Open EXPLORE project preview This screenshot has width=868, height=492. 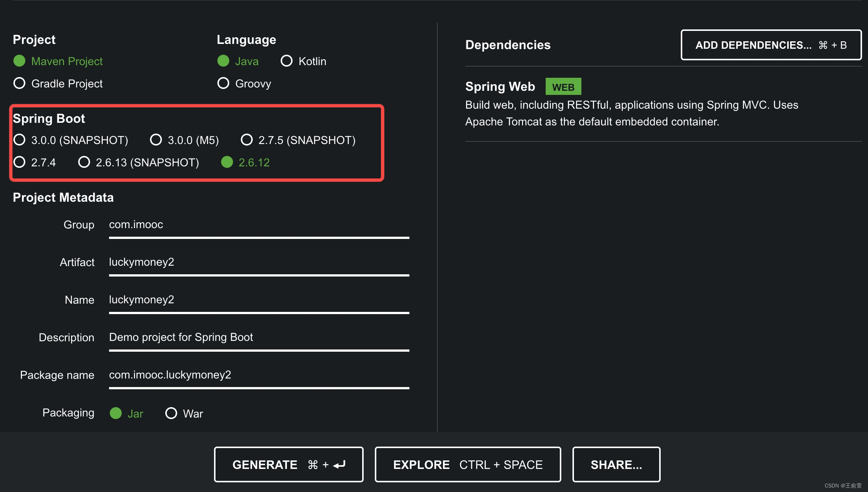(467, 464)
